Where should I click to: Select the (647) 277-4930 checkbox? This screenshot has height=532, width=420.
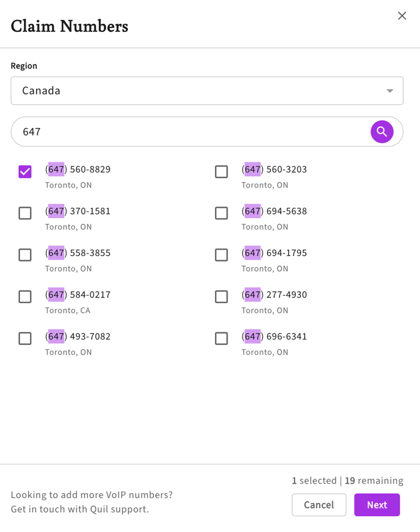pyautogui.click(x=221, y=297)
